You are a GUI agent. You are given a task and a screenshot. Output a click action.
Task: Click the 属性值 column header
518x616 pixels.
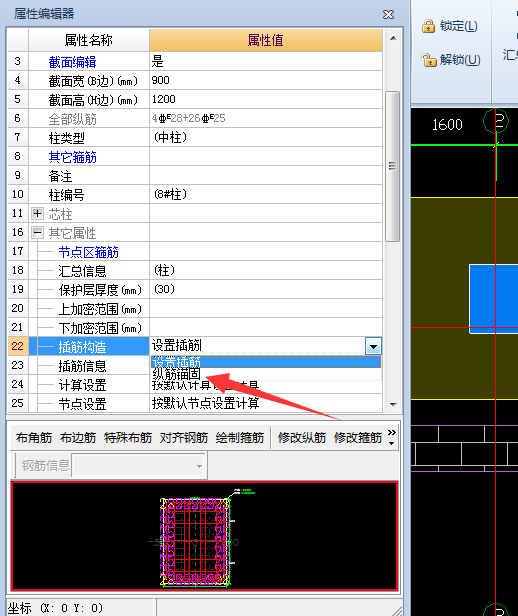pos(265,40)
